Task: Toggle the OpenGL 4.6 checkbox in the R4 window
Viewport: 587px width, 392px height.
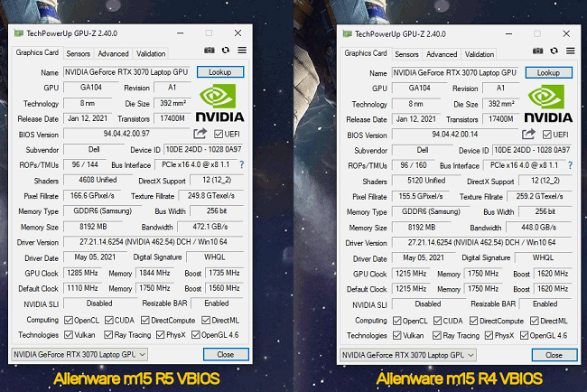Action: tap(524, 335)
